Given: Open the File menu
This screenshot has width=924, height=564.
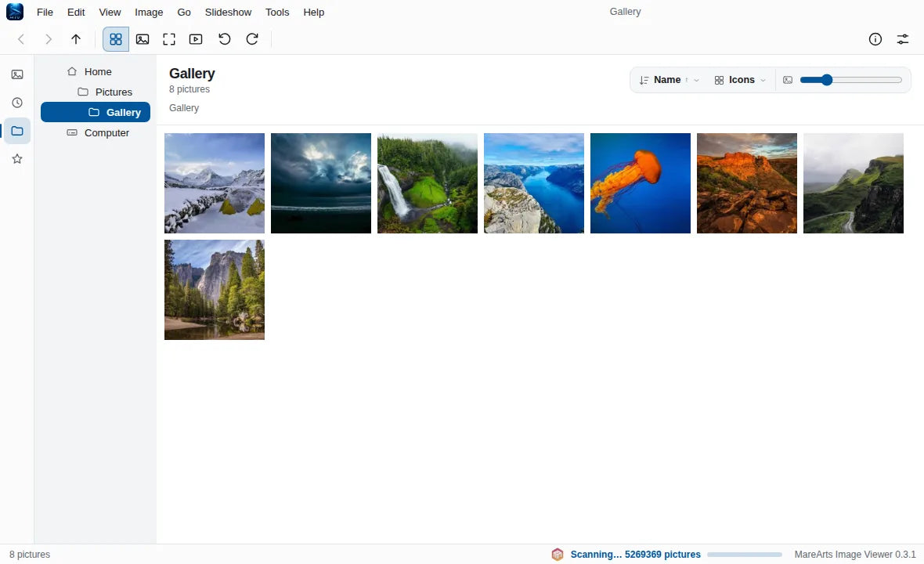Looking at the screenshot, I should click(x=45, y=12).
